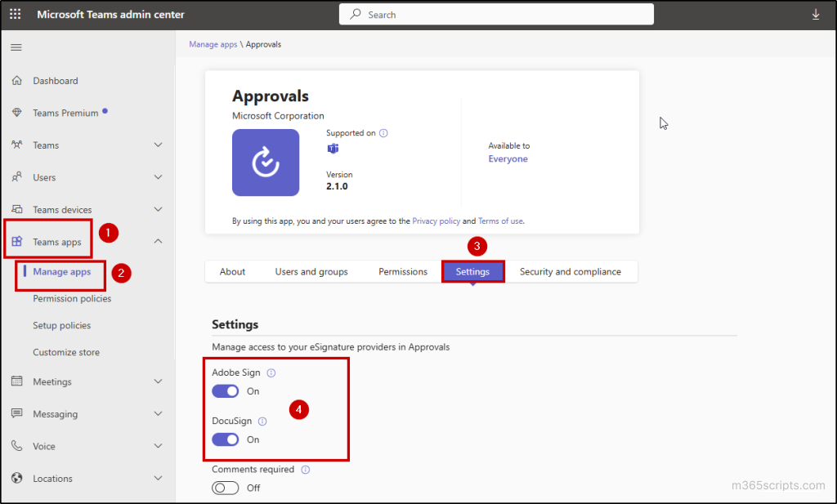The width and height of the screenshot is (837, 504).
Task: Expand the Users section chevron
Action: [x=158, y=177]
